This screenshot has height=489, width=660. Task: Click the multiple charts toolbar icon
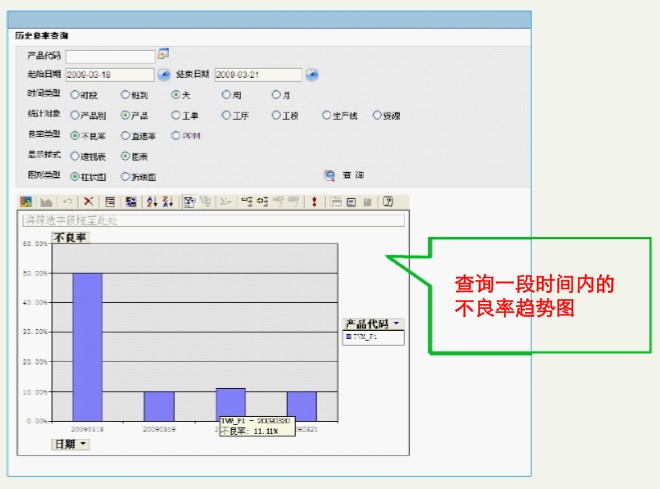(x=335, y=202)
